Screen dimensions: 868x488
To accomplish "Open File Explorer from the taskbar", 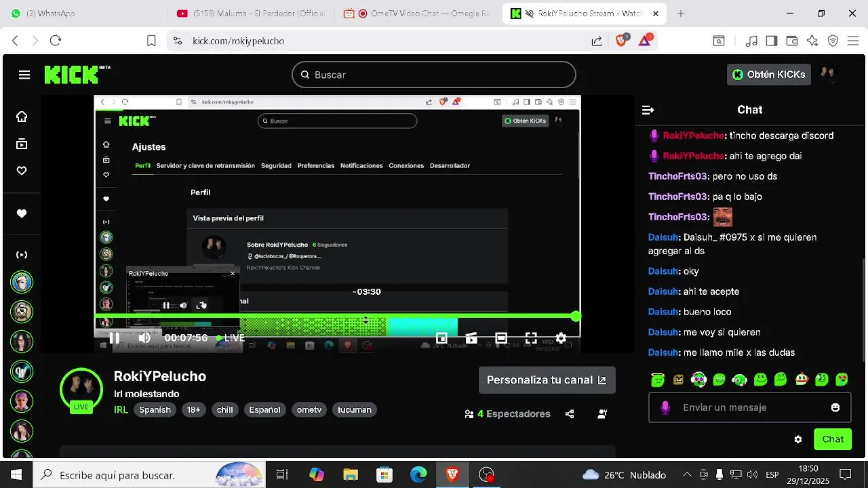I will 351,474.
